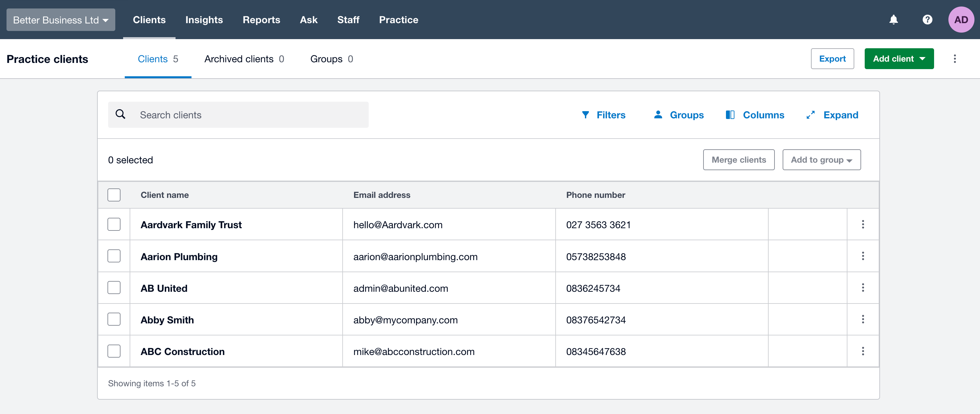Open the notifications bell
Screen dimensions: 980x414
894,20
